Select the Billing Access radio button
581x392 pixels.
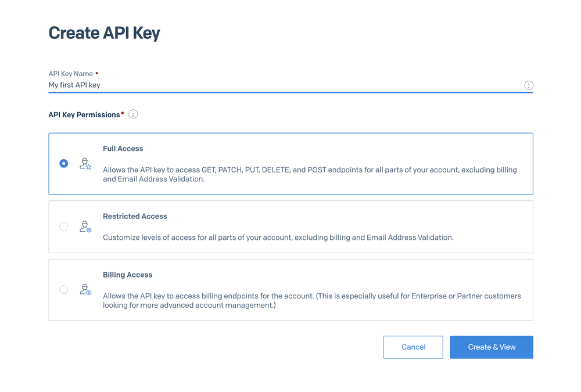click(64, 289)
